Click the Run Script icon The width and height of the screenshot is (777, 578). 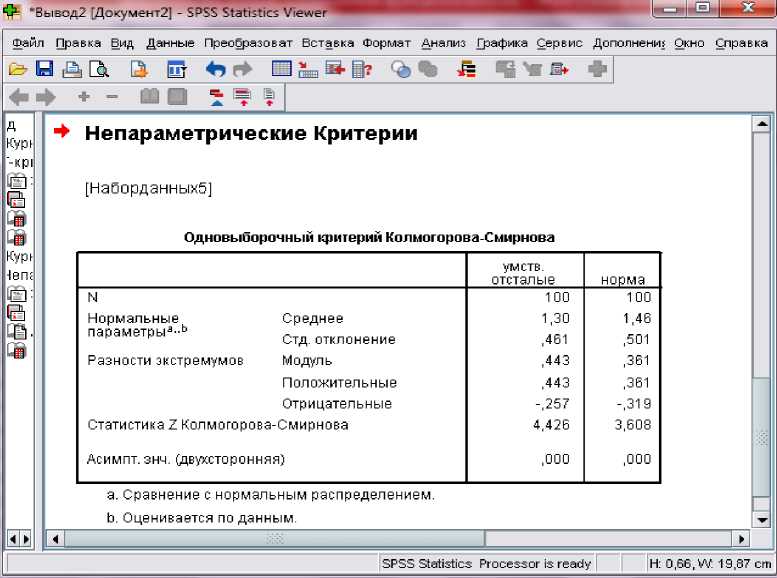point(559,69)
